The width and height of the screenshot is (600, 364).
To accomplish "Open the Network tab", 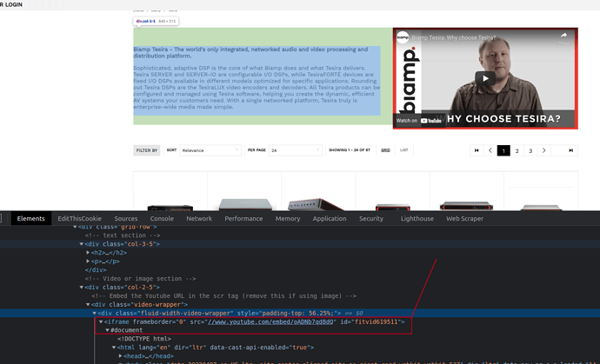I will pos(199,218).
